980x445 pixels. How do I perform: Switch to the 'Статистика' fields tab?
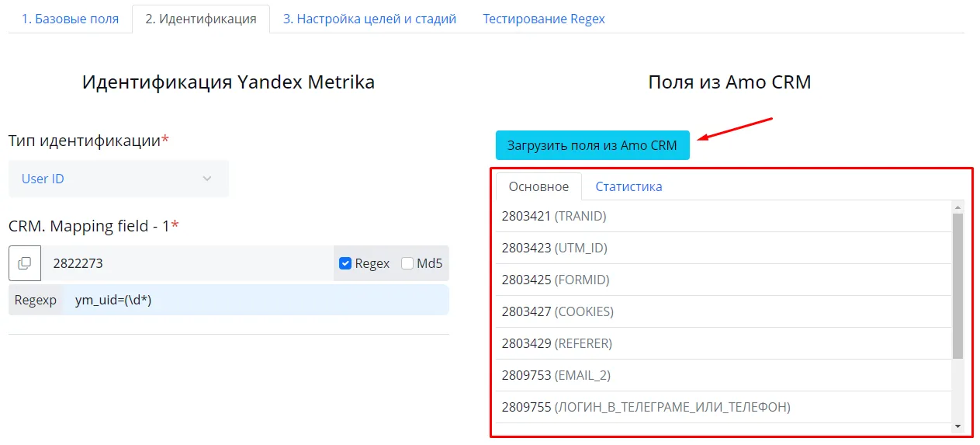point(629,186)
